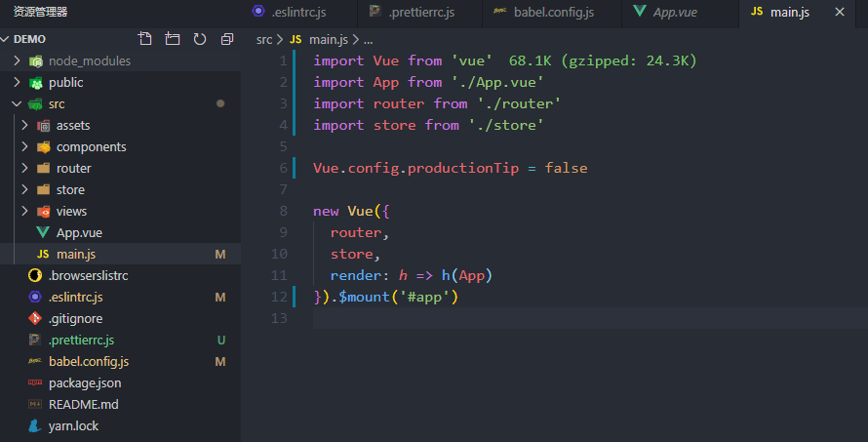Collapse the src folder
This screenshot has height=442, width=868.
(x=18, y=103)
